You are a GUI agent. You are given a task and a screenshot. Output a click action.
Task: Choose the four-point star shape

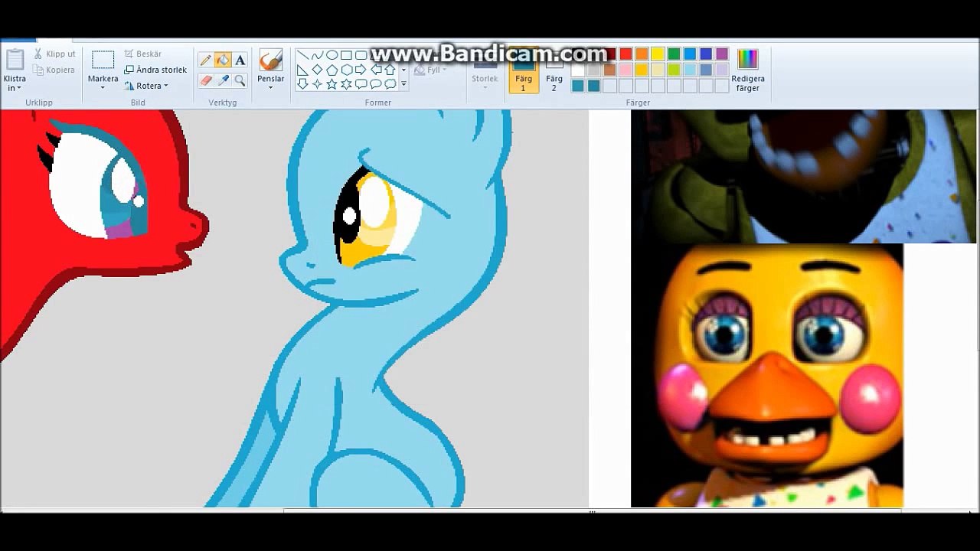[x=317, y=84]
